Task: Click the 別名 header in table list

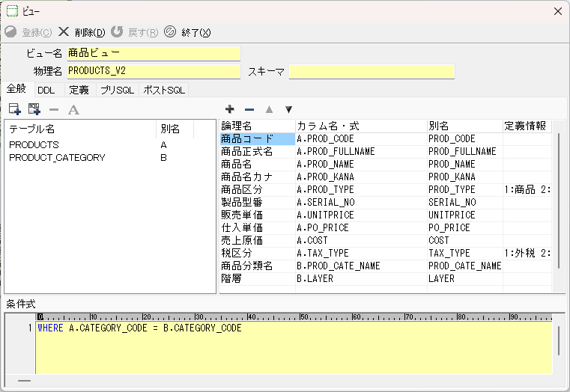Action: [175, 129]
